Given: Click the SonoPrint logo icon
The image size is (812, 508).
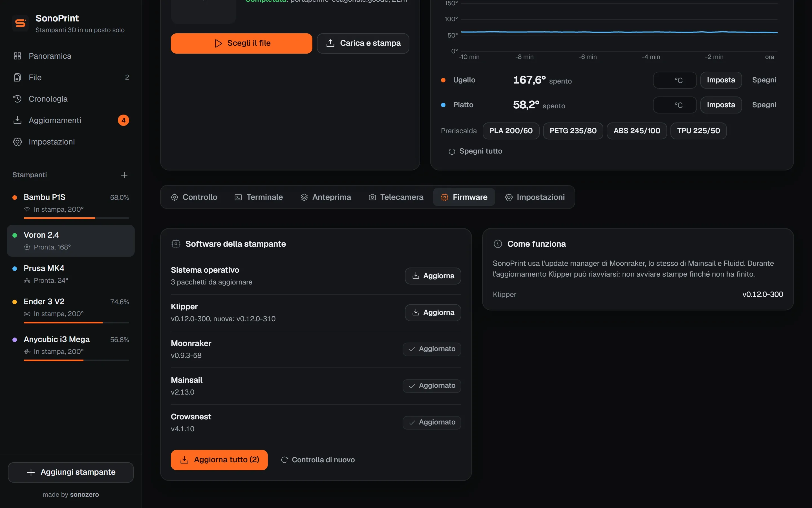Looking at the screenshot, I should tap(21, 23).
